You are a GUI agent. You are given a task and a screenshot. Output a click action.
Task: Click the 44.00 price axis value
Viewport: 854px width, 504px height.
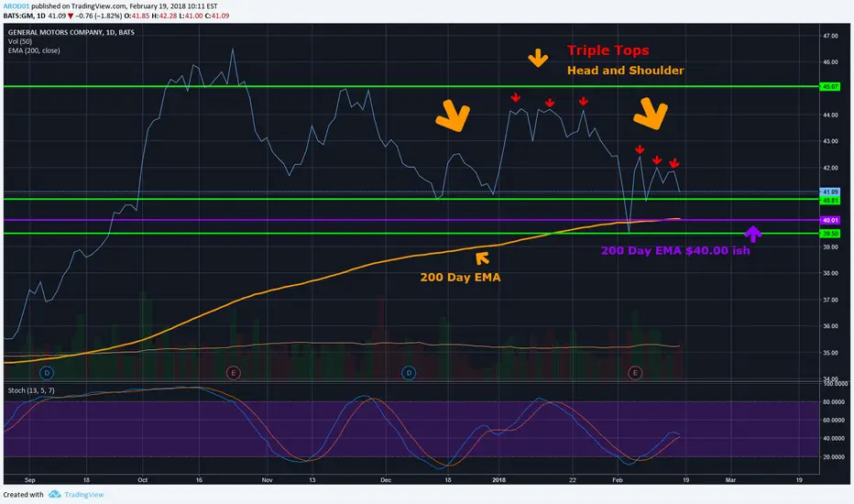pos(830,115)
